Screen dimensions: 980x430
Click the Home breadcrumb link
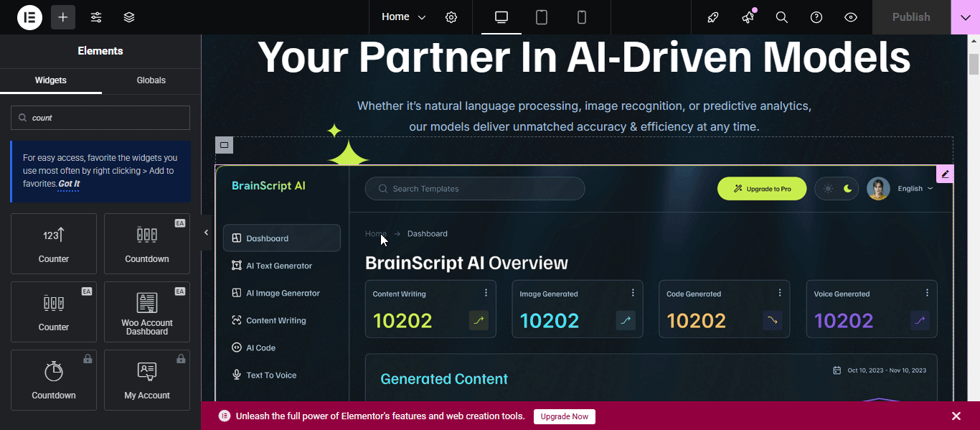pos(375,233)
